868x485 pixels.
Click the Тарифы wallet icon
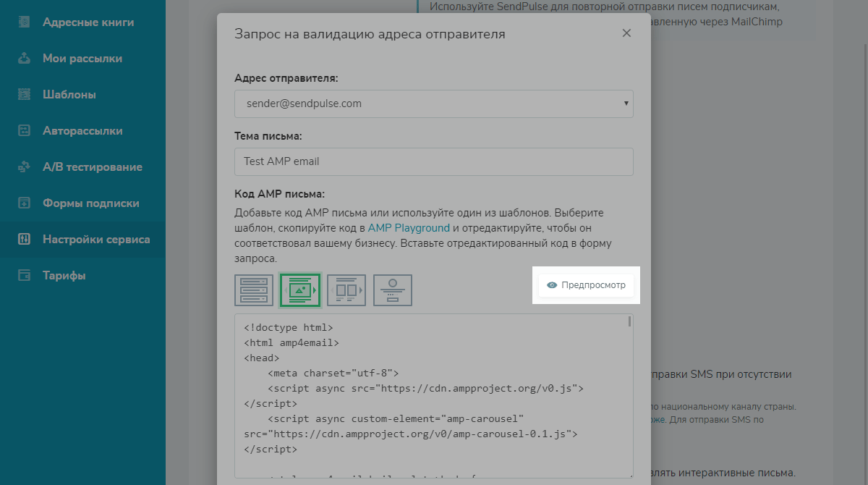pos(25,276)
